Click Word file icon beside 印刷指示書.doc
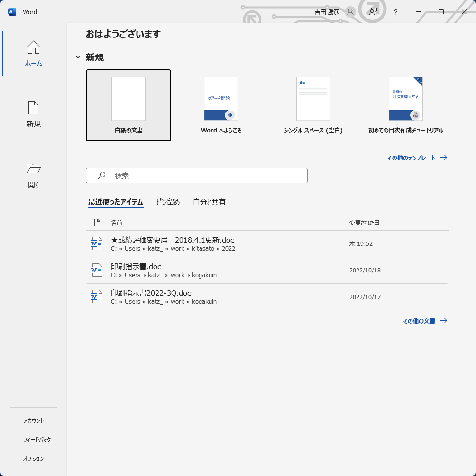The image size is (476, 476). point(96,271)
